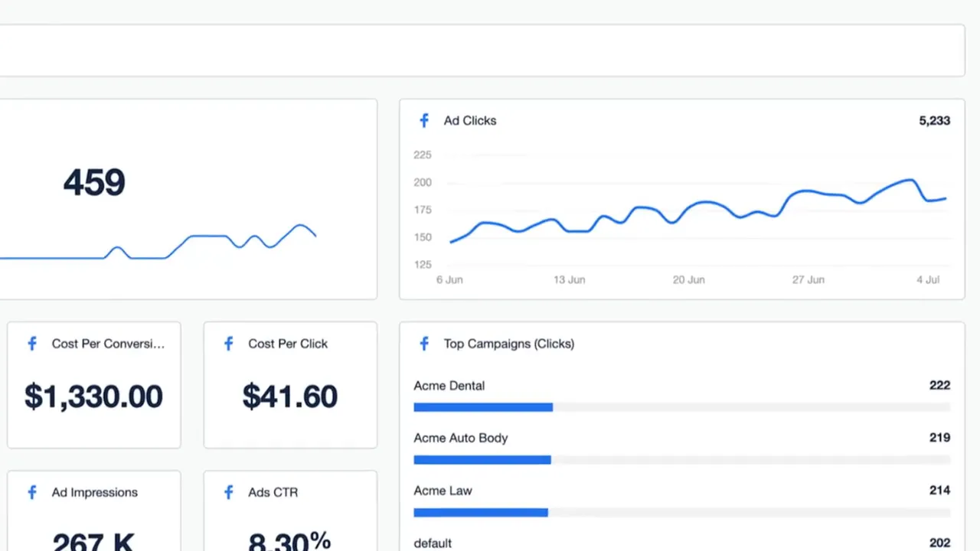Viewport: 980px width, 551px height.
Task: Select the Ad Clicks widget title
Action: pos(470,120)
